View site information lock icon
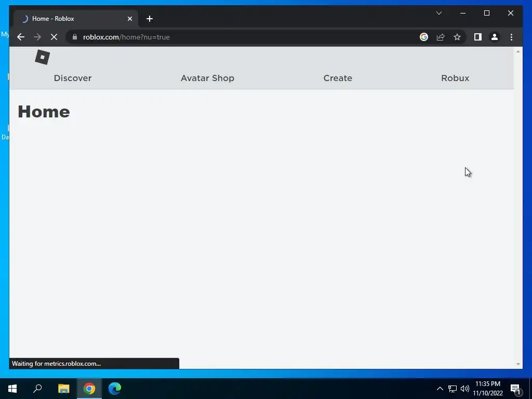Screen dimensions: 532x399 [75, 37]
